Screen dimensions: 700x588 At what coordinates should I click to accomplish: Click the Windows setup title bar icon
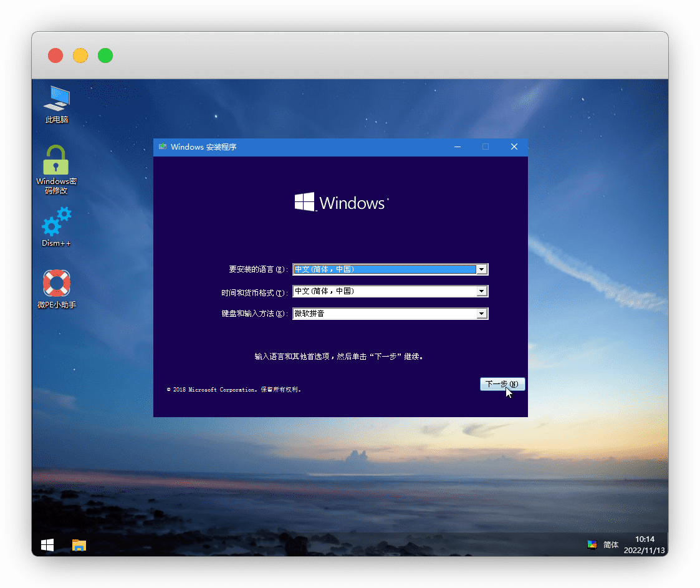(163, 147)
